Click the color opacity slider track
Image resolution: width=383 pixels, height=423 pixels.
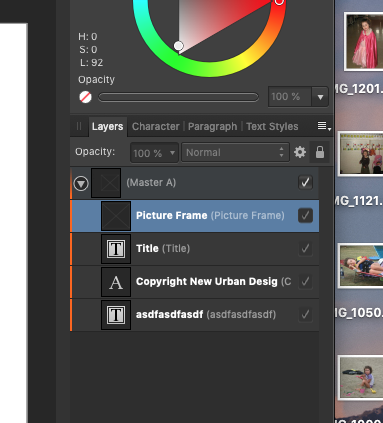(178, 97)
